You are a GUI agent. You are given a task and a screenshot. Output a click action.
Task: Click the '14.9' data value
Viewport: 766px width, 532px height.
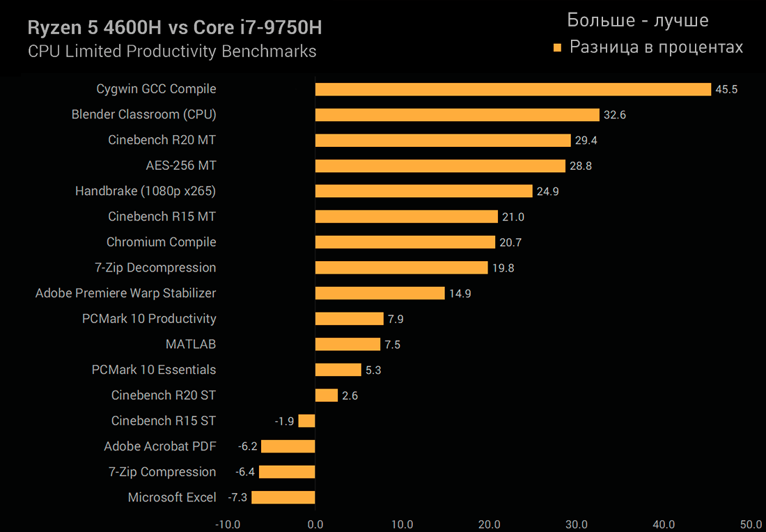460,294
